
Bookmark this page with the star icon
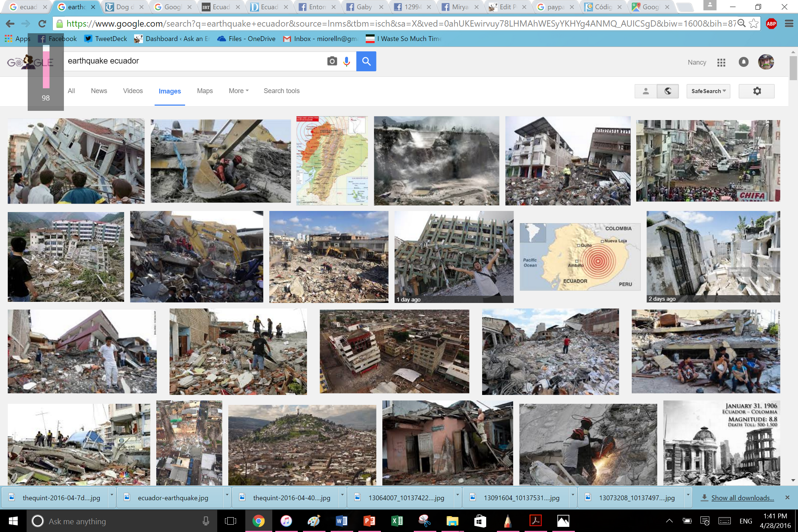tap(754, 24)
